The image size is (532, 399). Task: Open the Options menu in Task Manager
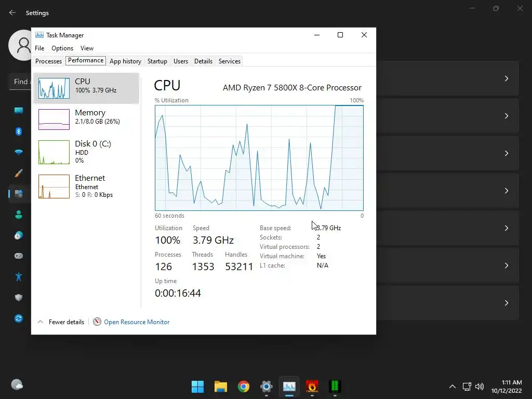[x=62, y=48]
